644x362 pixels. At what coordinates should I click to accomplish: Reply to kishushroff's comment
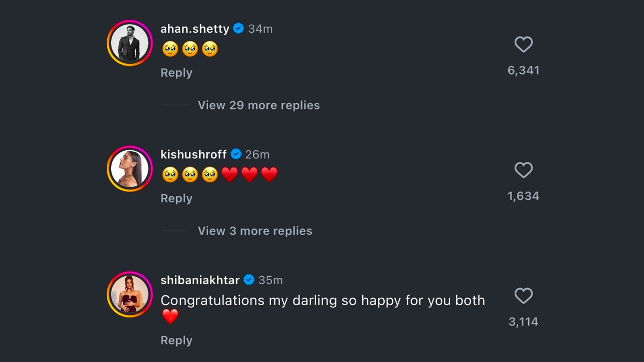[x=176, y=198]
